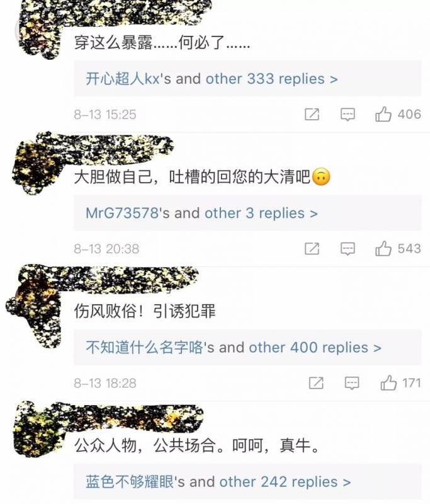
Task: Like the comment with 406 likes
Action: [x=383, y=114]
